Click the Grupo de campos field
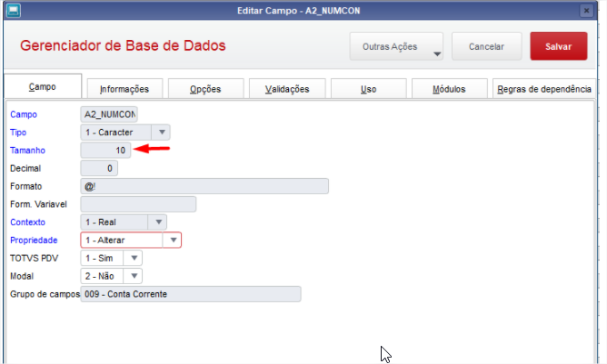607x364 pixels. tap(191, 294)
